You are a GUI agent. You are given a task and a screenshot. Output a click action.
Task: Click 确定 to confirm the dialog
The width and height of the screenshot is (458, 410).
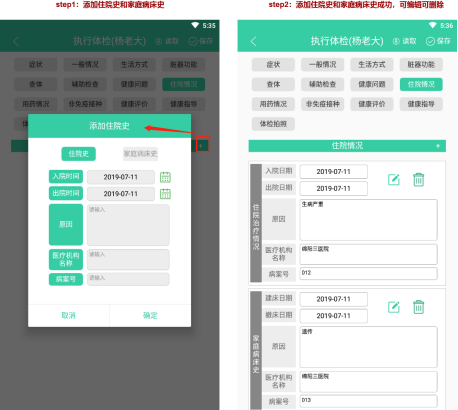pos(150,315)
